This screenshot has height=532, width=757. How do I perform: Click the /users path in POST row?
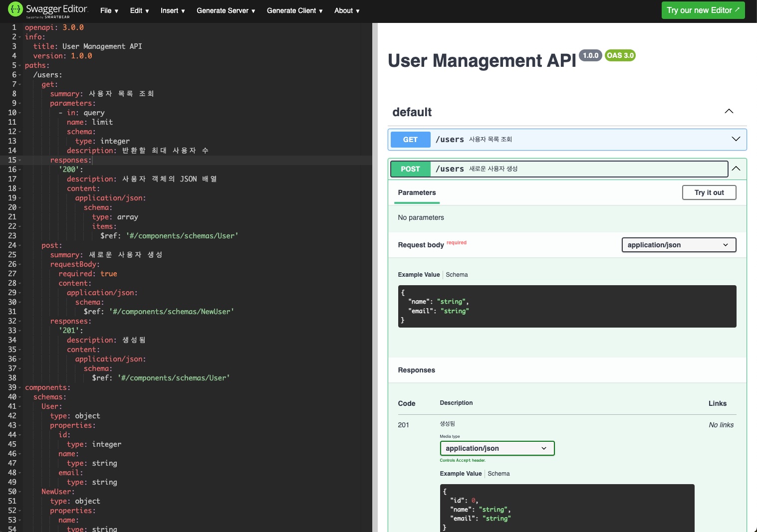click(x=450, y=169)
